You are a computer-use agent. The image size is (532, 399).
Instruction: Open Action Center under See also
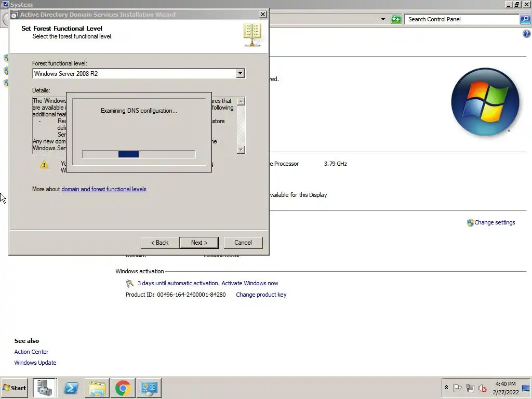click(31, 352)
